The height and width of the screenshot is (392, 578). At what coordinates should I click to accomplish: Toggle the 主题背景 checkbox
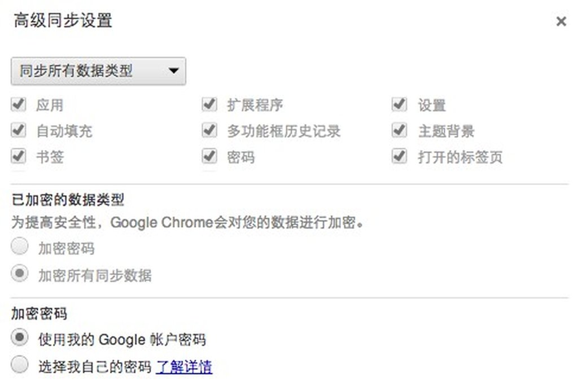coord(400,130)
